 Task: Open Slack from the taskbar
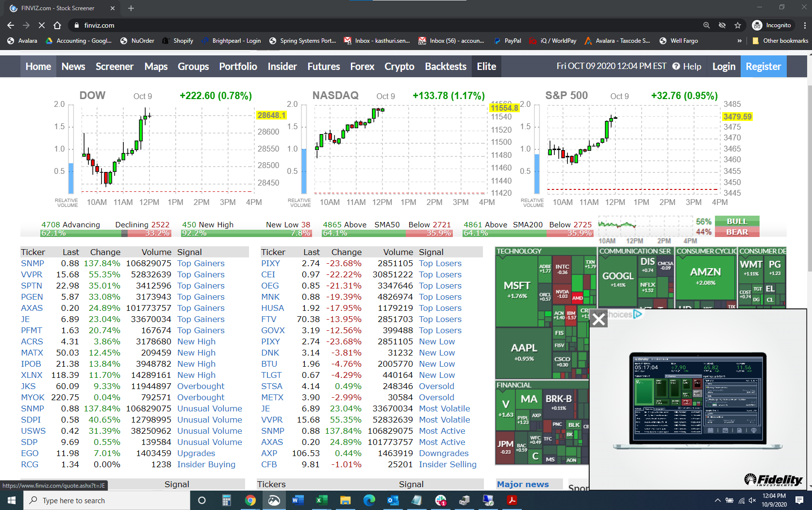(441, 500)
